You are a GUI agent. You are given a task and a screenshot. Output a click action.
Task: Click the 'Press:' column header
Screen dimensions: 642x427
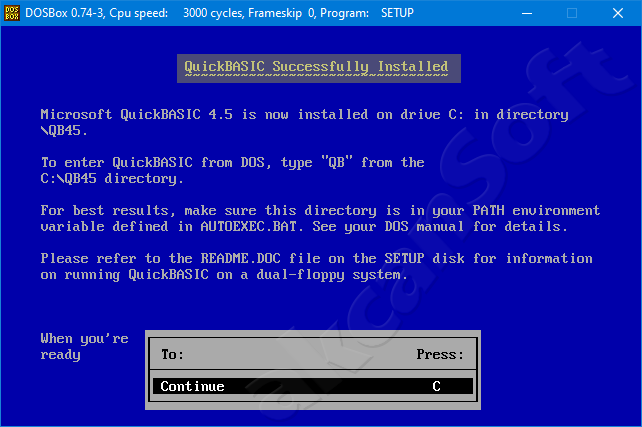[440, 354]
